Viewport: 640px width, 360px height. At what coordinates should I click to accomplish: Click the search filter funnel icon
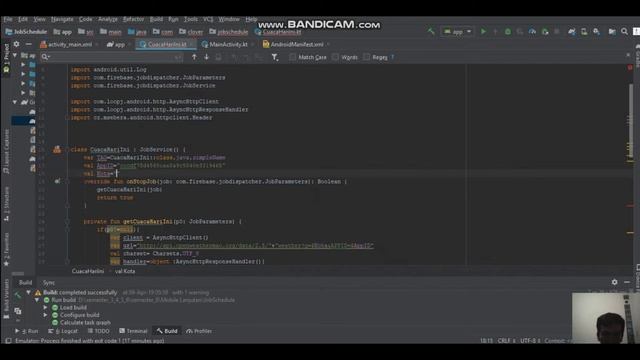point(275,58)
